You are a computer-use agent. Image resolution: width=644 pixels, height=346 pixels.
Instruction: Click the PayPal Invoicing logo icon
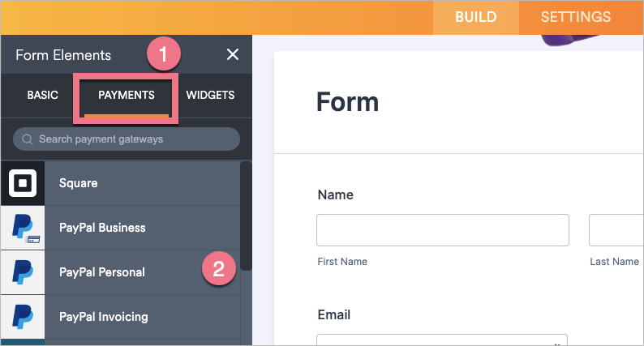coord(22,317)
